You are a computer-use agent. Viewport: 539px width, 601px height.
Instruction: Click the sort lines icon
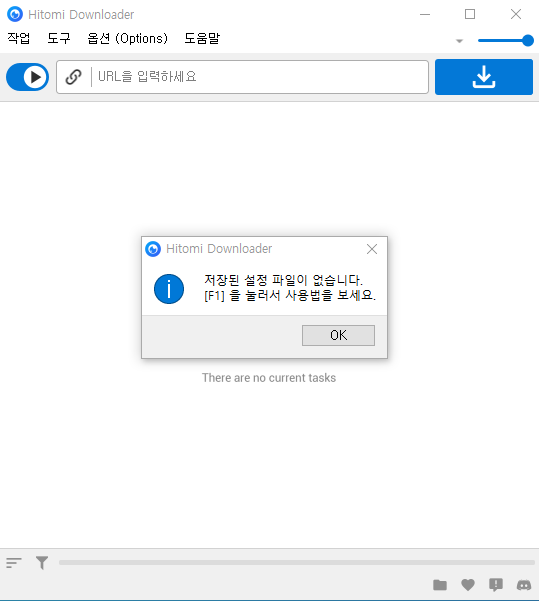(x=14, y=563)
